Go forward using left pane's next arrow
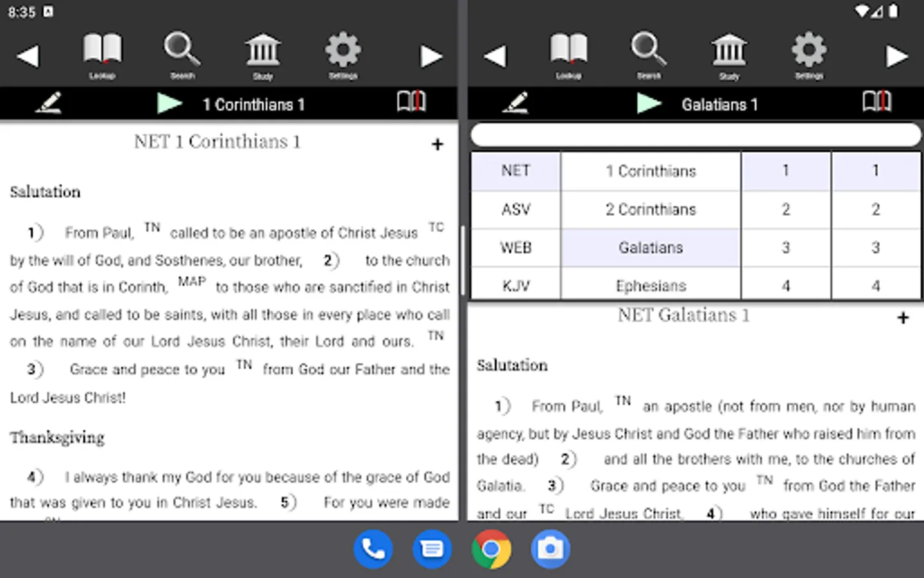 click(x=431, y=56)
